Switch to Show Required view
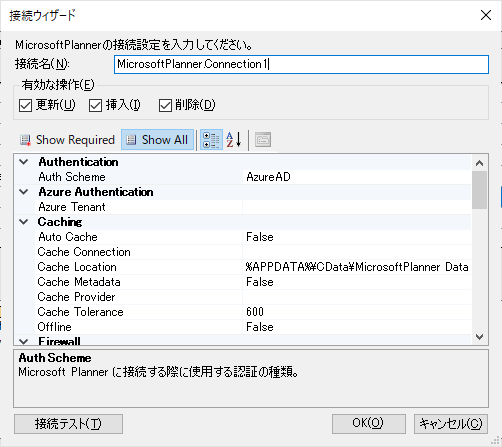This screenshot has width=502, height=447. click(67, 140)
